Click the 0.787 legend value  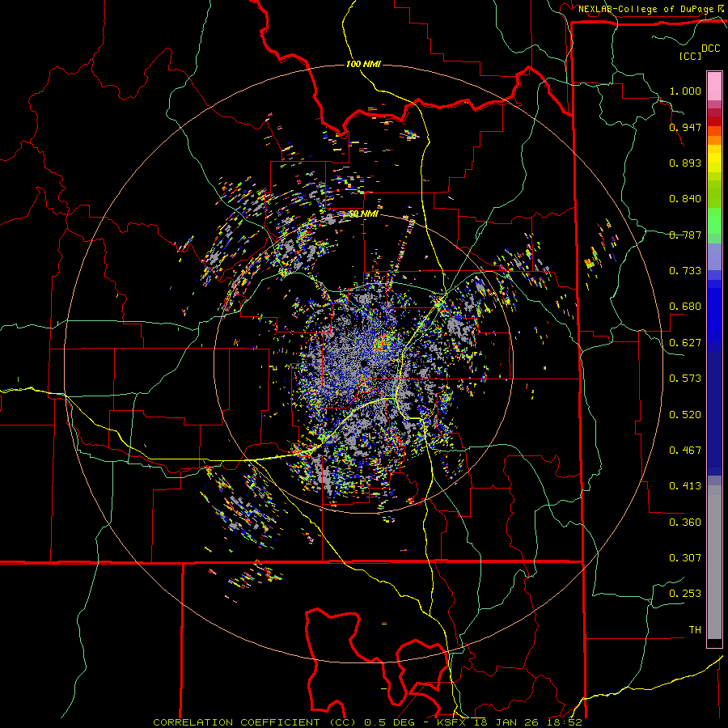coord(685,235)
